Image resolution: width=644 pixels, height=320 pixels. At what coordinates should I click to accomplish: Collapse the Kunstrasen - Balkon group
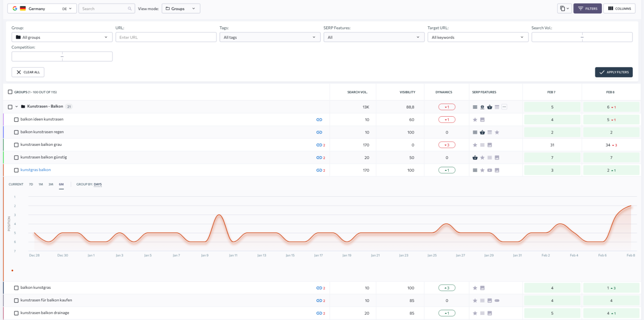[x=17, y=107]
